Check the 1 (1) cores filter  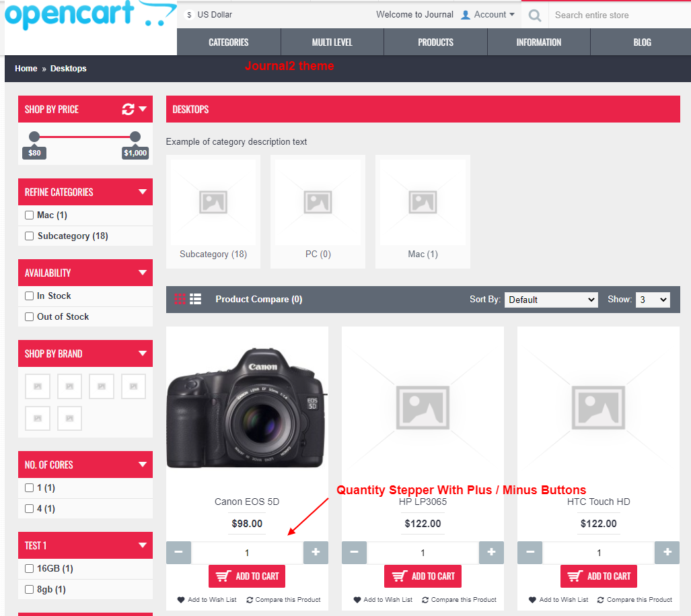point(29,487)
